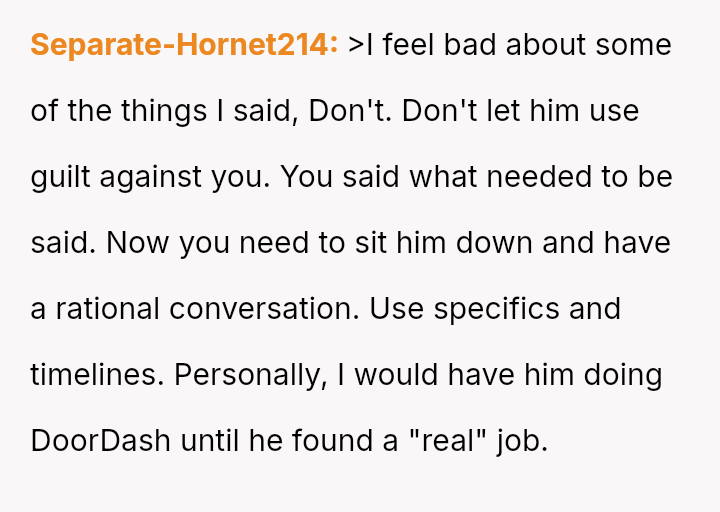Click the word "DoorDash" in the comment

101,440
